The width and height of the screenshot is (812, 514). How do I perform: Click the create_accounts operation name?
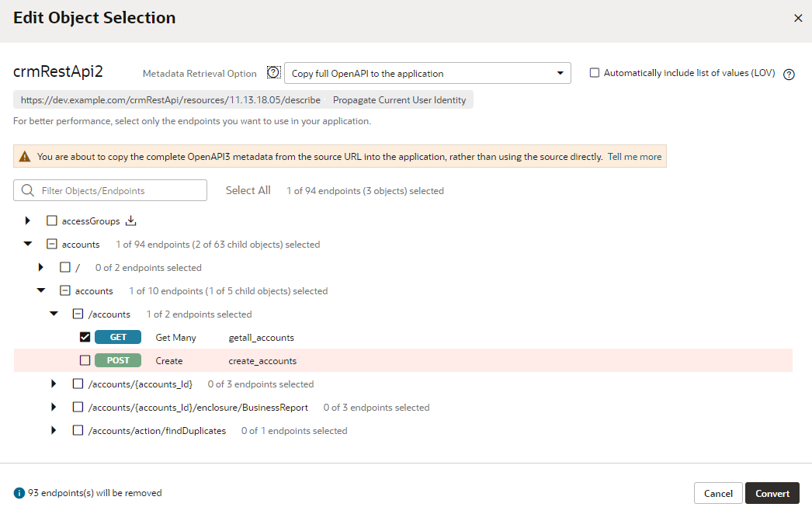262,361
